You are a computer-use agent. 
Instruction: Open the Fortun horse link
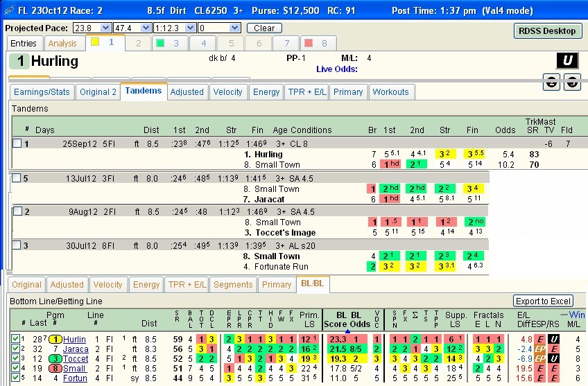pyautogui.click(x=75, y=378)
